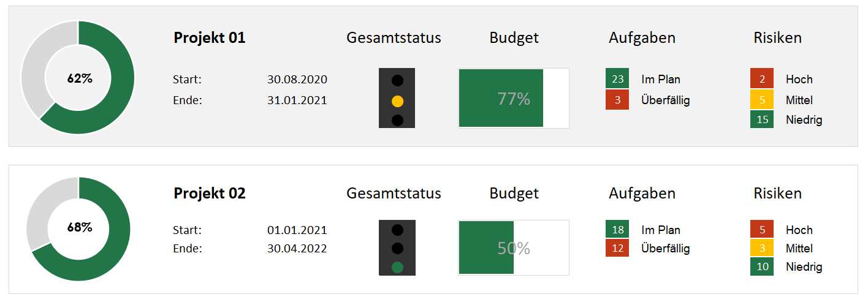Open the Projekt 02 title
Viewport: 868px width, 302px height.
tap(210, 194)
